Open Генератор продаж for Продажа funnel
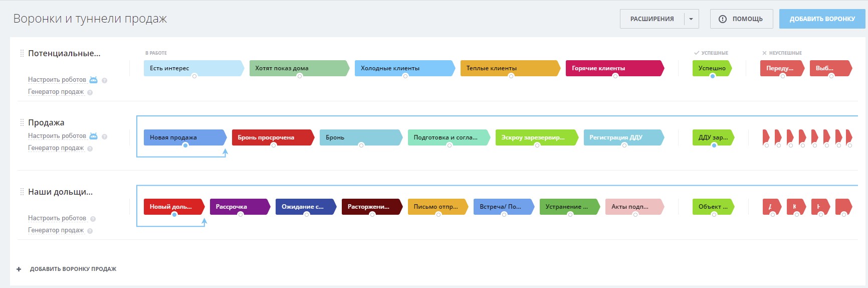The width and height of the screenshot is (868, 288). coord(56,148)
